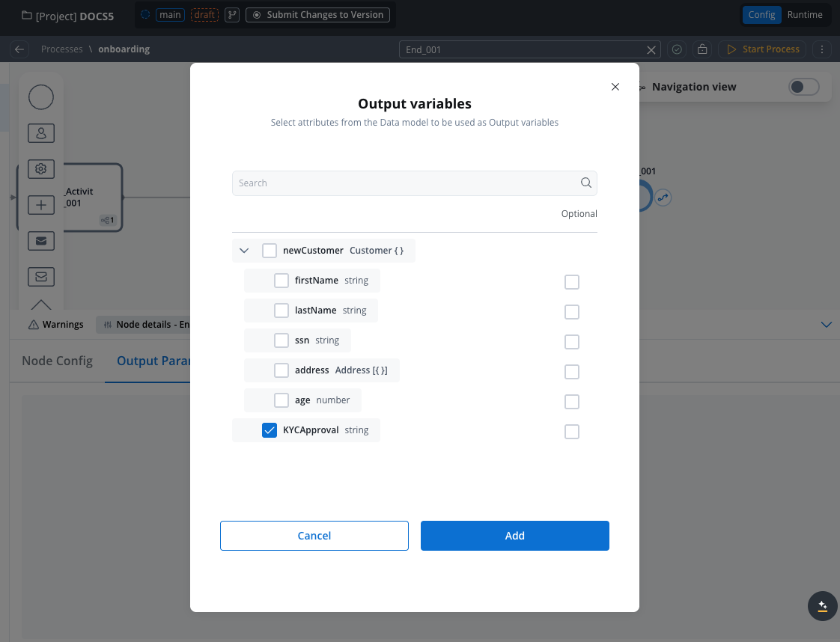Viewport: 840px width, 642px height.
Task: Check the address attribute checkbox
Action: 281,370
